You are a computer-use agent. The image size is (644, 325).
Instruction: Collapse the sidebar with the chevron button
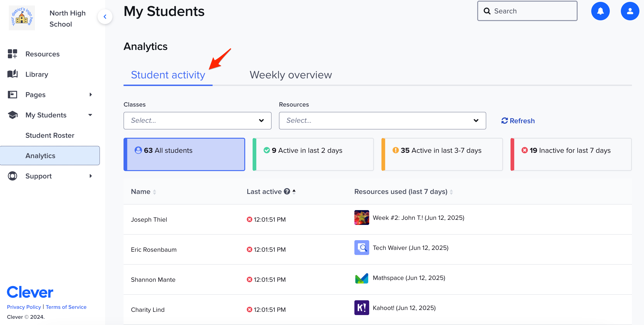[x=105, y=17]
